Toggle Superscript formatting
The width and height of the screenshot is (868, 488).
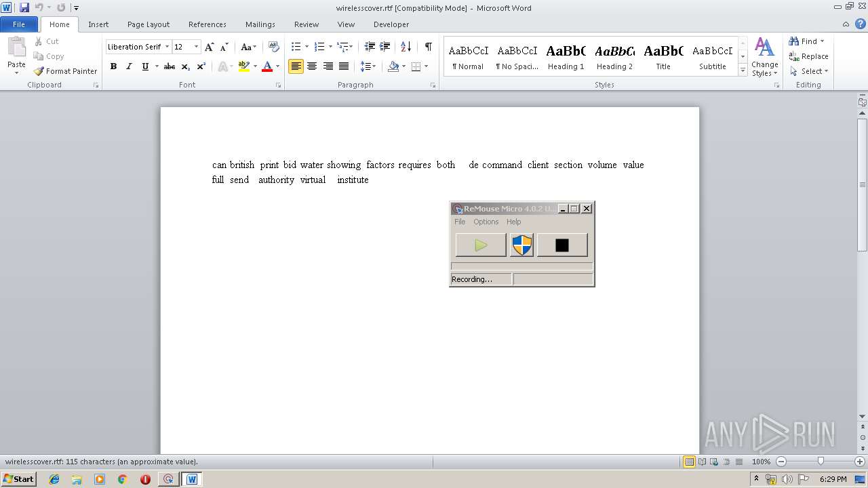pos(201,66)
